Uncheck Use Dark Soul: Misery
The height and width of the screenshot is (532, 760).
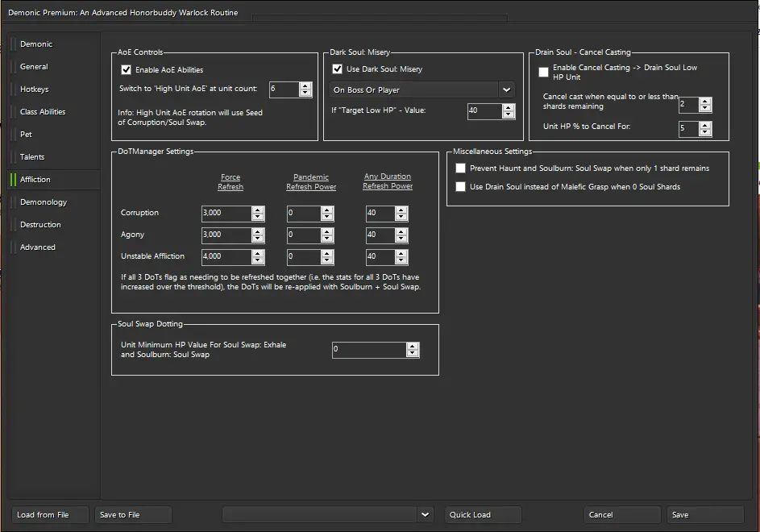(338, 69)
